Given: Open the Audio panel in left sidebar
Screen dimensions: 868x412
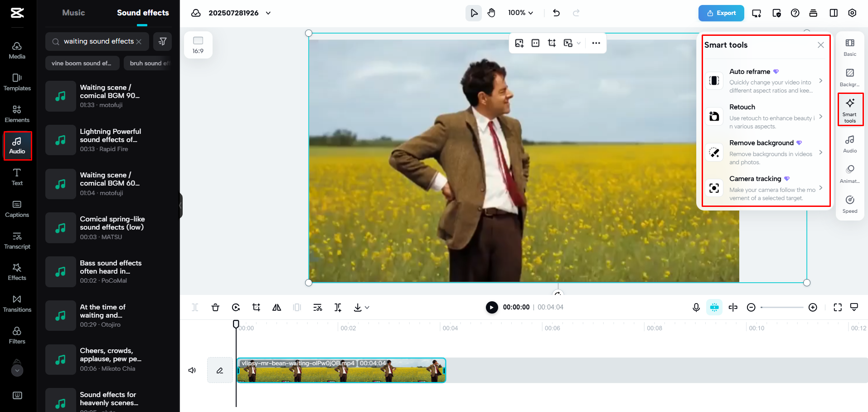Looking at the screenshot, I should (17, 145).
